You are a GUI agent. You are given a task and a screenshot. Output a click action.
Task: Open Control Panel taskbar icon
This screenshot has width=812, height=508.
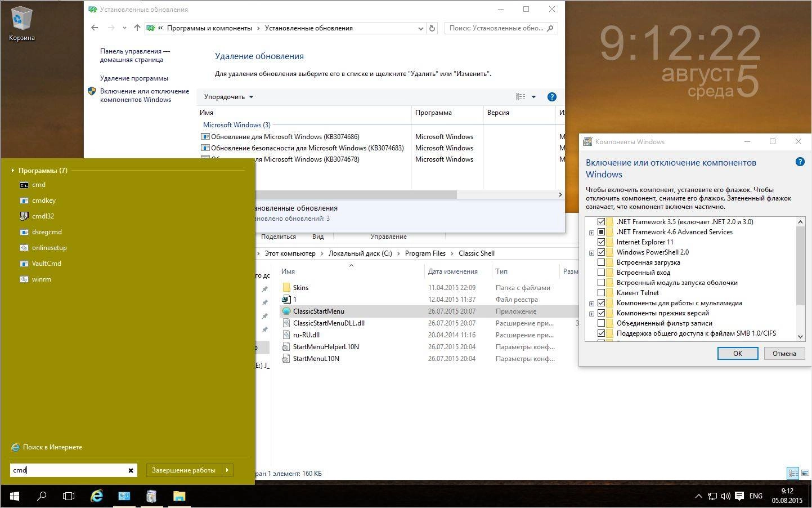coord(124,496)
